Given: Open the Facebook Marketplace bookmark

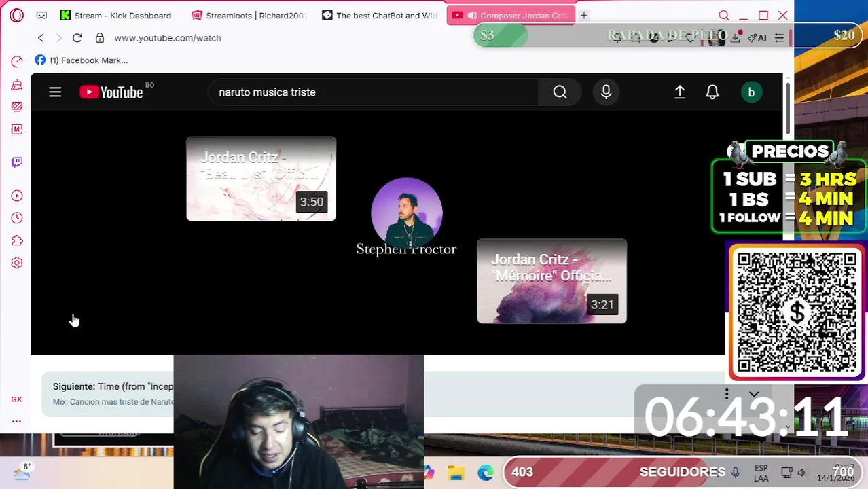Looking at the screenshot, I should 82,60.
